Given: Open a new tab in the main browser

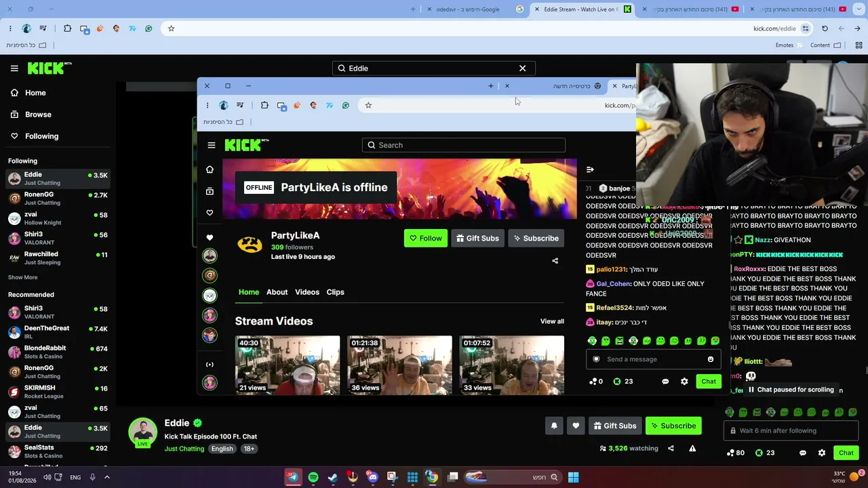Looking at the screenshot, I should (413, 9).
